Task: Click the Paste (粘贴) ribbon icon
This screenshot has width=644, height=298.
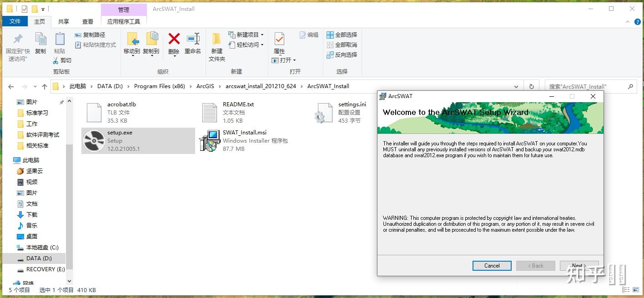Action: (x=60, y=39)
